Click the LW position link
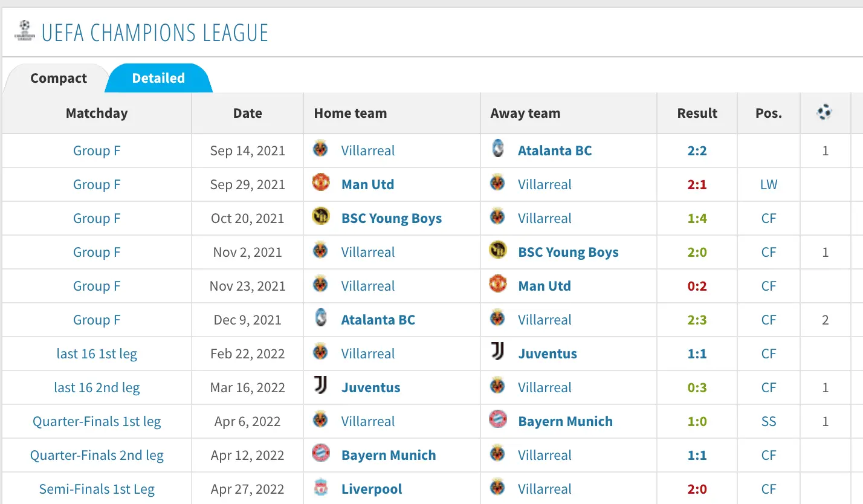The width and height of the screenshot is (863, 504). (x=768, y=184)
